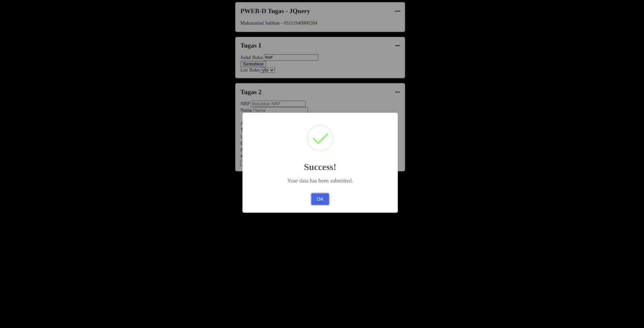
Task: Click the green checkmark success icon
Action: pyautogui.click(x=320, y=138)
